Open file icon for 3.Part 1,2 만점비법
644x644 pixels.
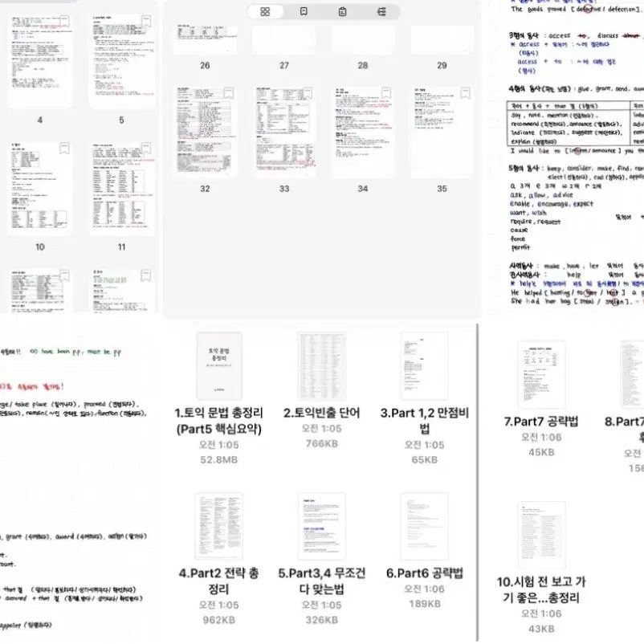click(424, 366)
